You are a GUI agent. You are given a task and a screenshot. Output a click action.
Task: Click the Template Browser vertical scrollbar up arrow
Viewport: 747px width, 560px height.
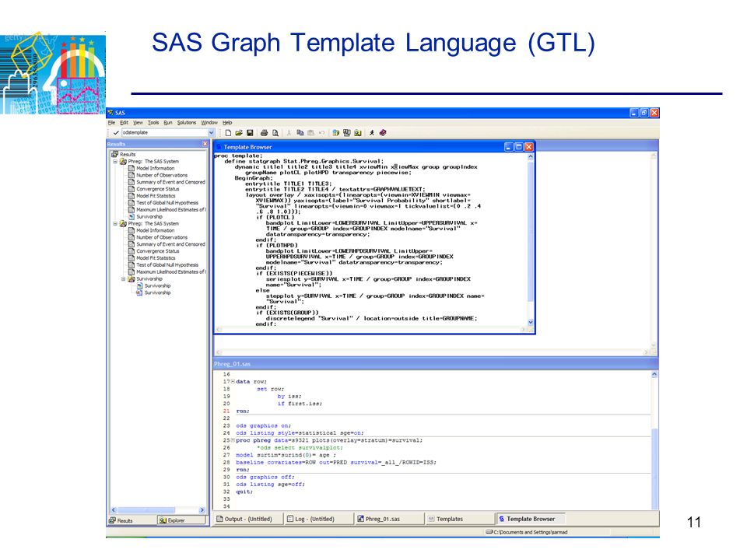530,156
